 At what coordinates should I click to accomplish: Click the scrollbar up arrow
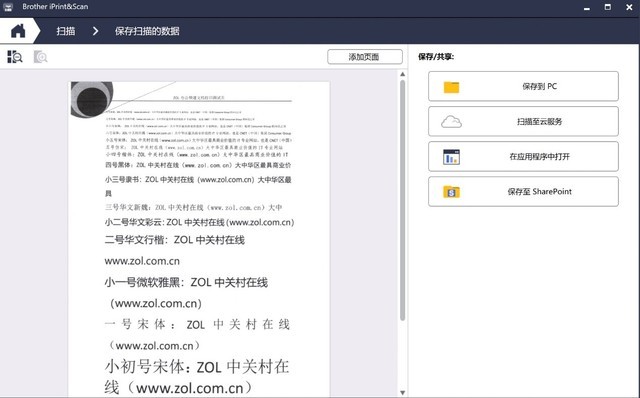(402, 74)
